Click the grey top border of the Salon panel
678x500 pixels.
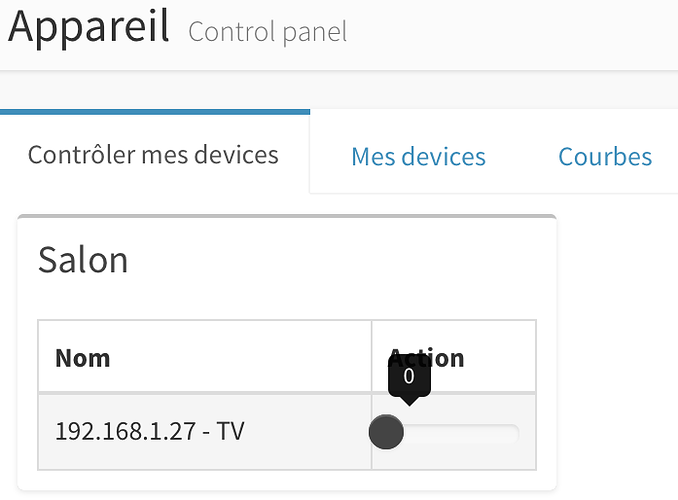click(x=286, y=216)
